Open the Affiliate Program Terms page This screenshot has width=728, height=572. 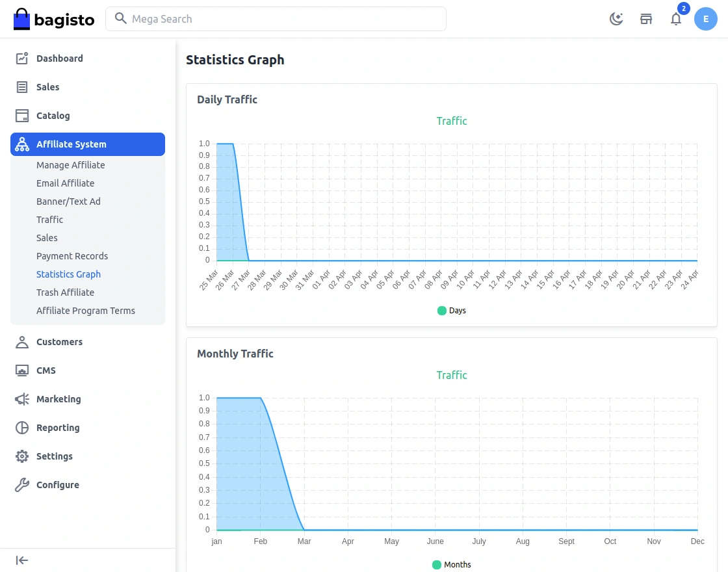(85, 310)
